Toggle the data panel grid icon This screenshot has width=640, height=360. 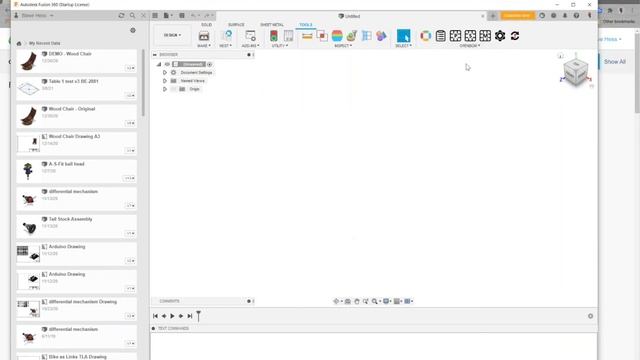pos(155,16)
